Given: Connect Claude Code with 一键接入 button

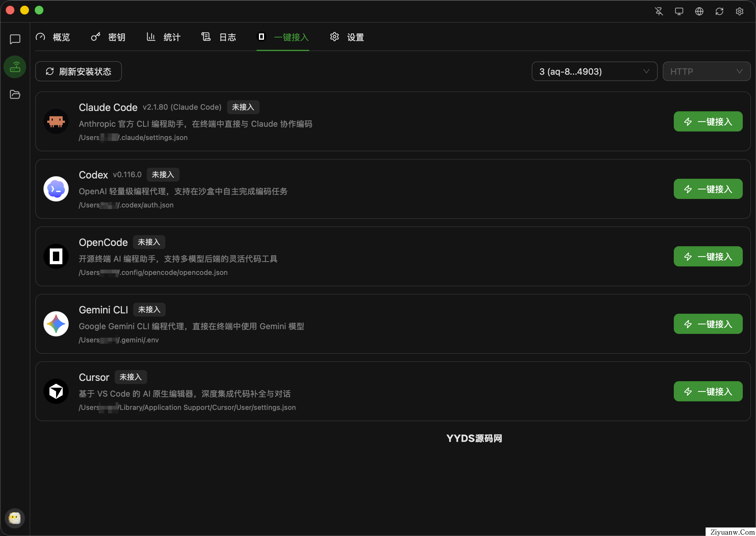Looking at the screenshot, I should pos(708,121).
